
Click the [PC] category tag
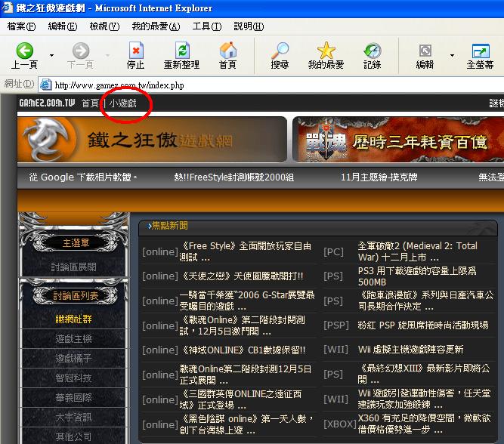[x=333, y=252]
